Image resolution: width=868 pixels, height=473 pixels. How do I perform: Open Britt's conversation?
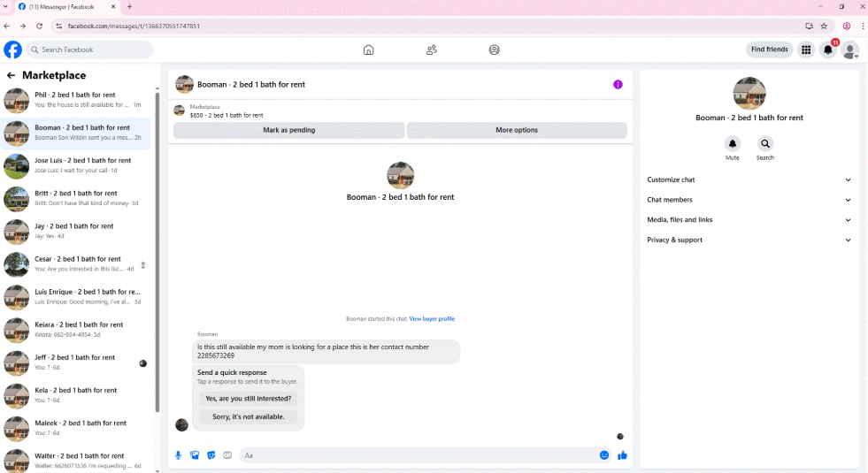point(76,199)
